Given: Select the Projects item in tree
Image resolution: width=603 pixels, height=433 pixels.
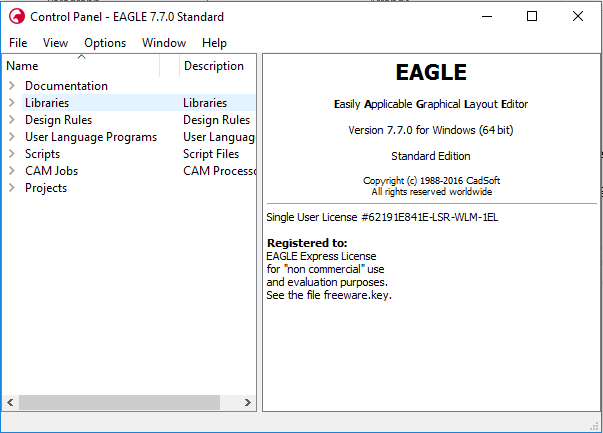Looking at the screenshot, I should point(46,188).
